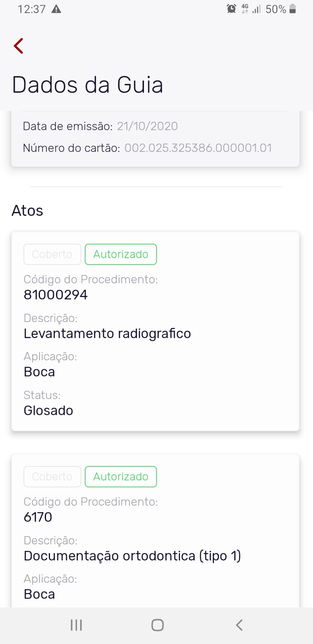Tap the Android recent apps button

76,625
